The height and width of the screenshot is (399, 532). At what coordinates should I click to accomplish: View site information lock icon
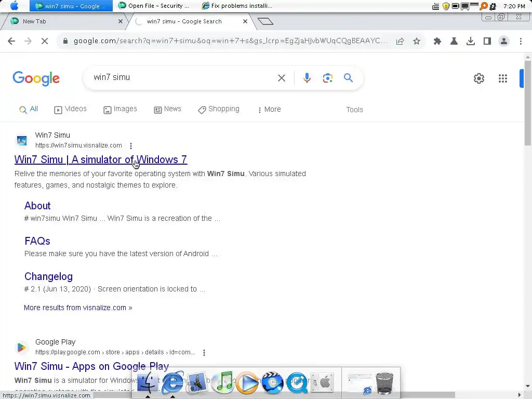65,41
